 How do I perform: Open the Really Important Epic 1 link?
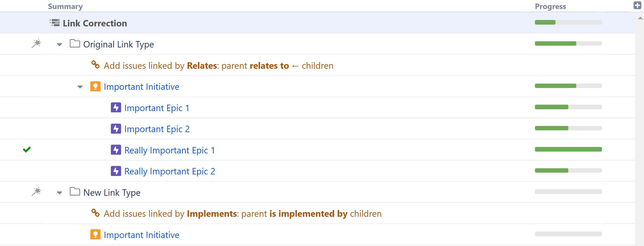pos(169,150)
